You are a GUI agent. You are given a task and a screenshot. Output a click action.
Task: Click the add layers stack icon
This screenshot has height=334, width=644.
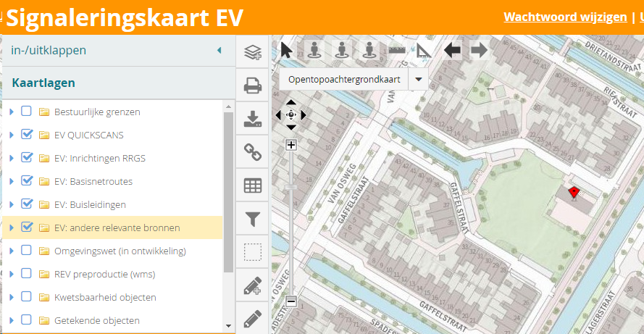[252, 52]
